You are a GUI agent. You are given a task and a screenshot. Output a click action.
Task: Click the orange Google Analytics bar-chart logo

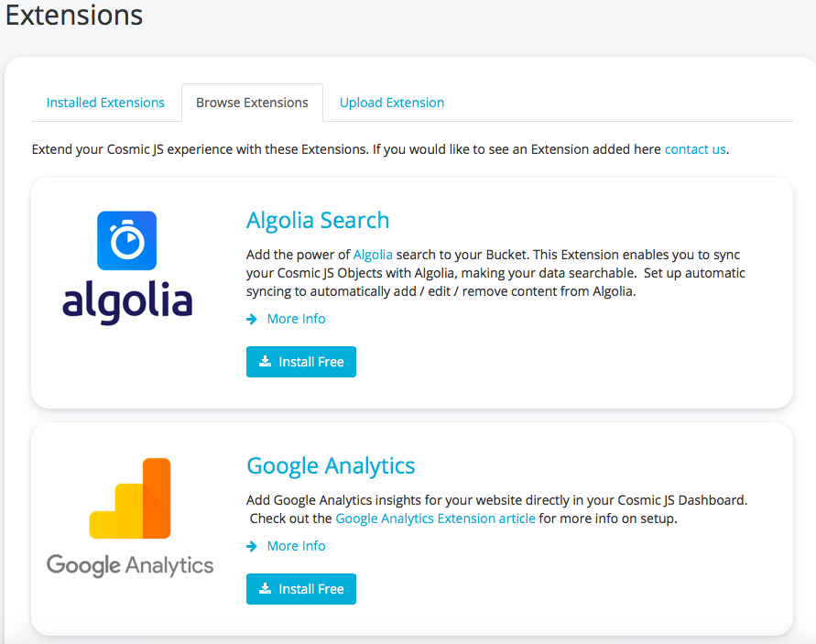[x=130, y=498]
